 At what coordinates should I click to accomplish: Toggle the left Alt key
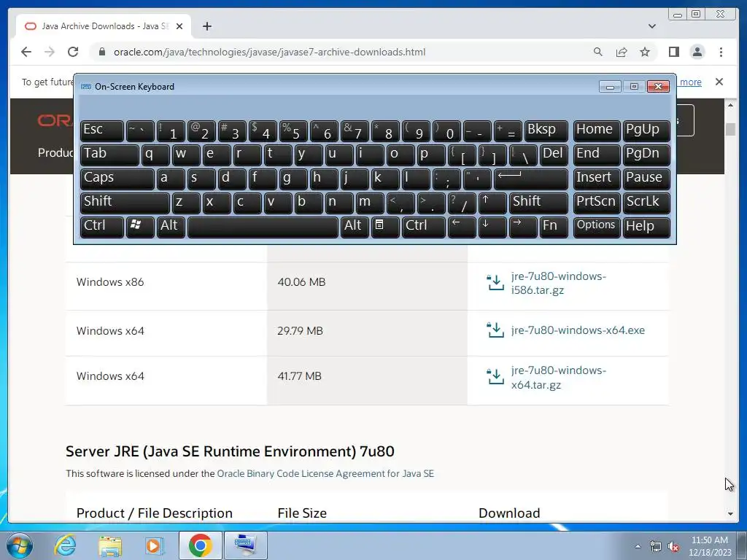click(171, 227)
